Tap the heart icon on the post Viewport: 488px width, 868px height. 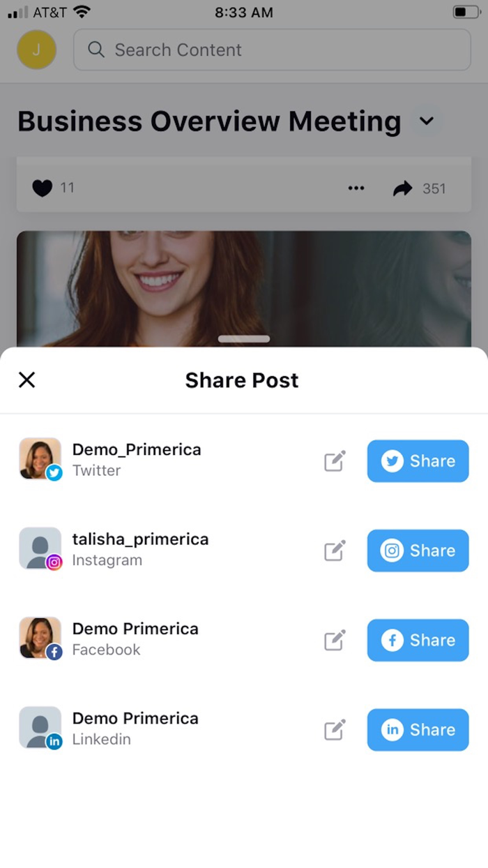coord(42,188)
